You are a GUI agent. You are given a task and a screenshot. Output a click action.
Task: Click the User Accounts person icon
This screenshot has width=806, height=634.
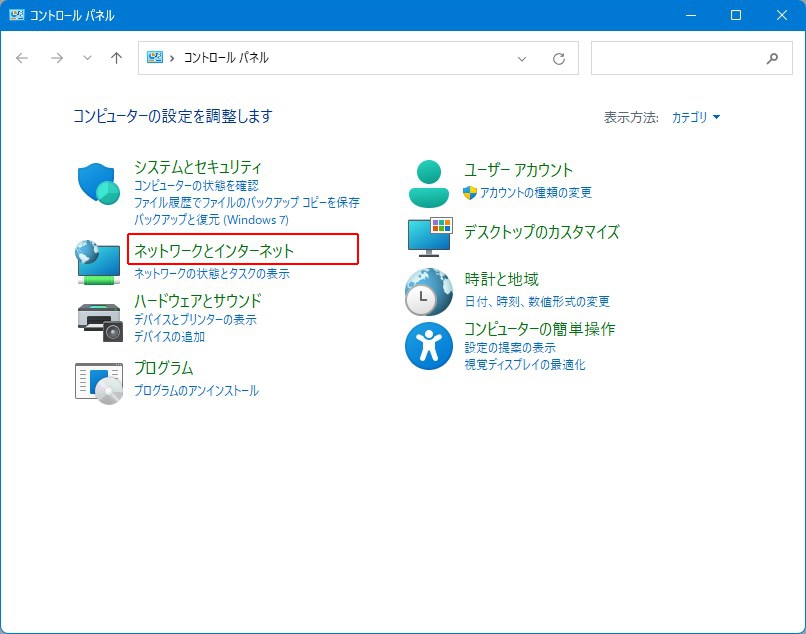(x=429, y=183)
